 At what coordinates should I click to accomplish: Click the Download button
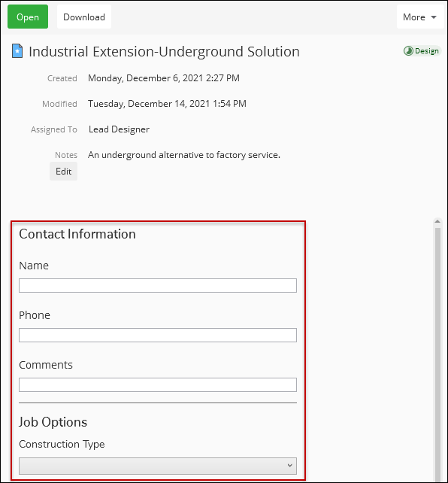(x=84, y=17)
